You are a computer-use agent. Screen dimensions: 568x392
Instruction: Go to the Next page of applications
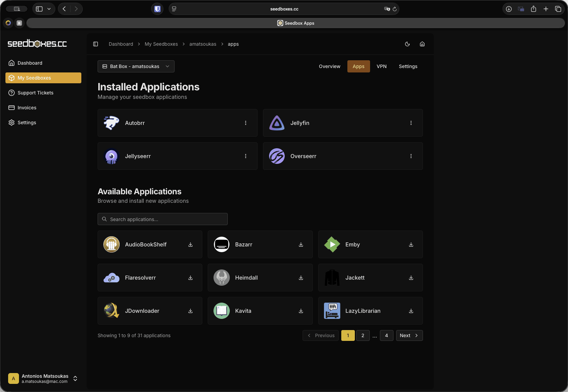coord(409,335)
